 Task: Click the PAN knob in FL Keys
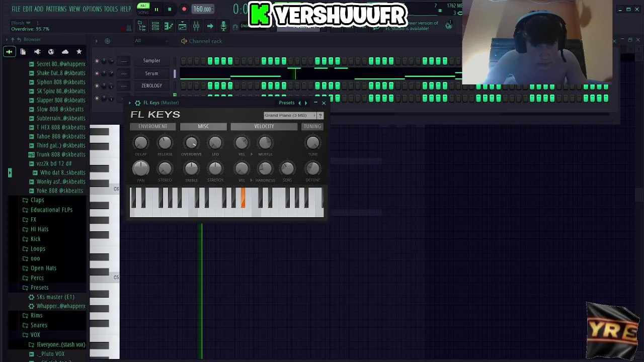141,168
